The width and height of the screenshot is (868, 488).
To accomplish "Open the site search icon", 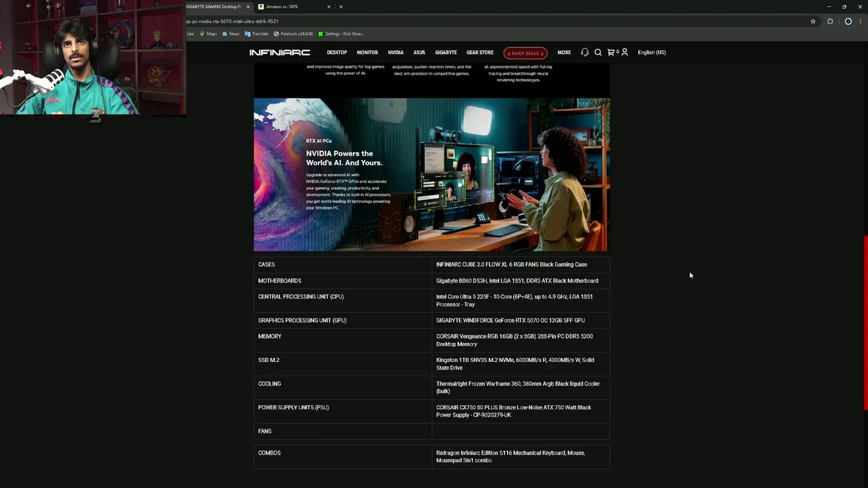I will (598, 52).
